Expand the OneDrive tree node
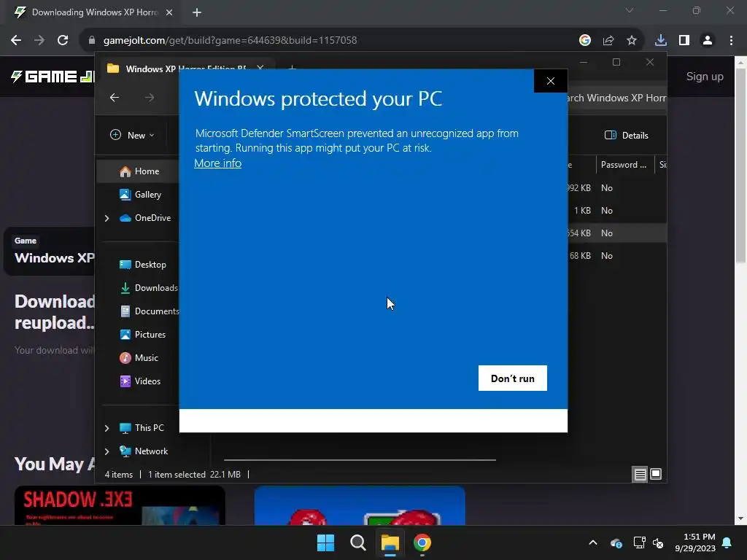Screen dimensions: 747x560 (x=107, y=218)
